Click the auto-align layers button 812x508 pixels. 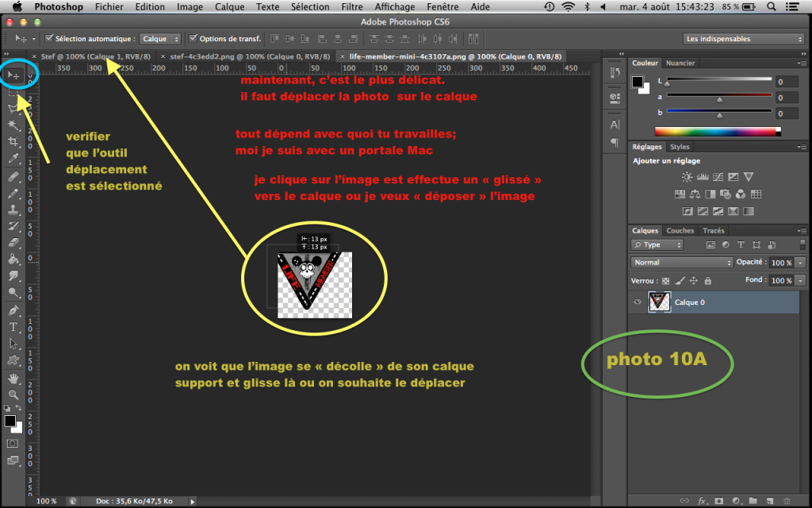tap(473, 39)
